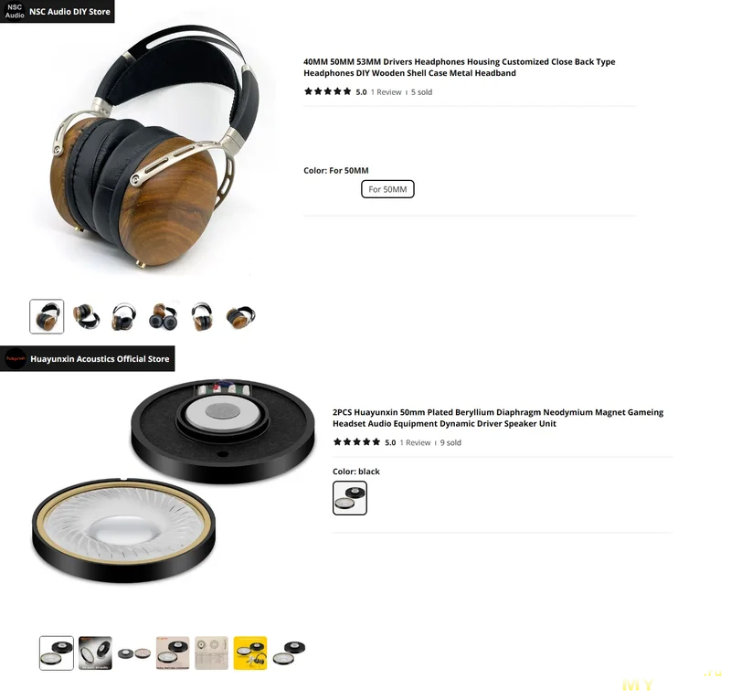Screen dimensions: 731x700
Task: Open the Huayunxin store logo icon
Action: pyautogui.click(x=16, y=358)
